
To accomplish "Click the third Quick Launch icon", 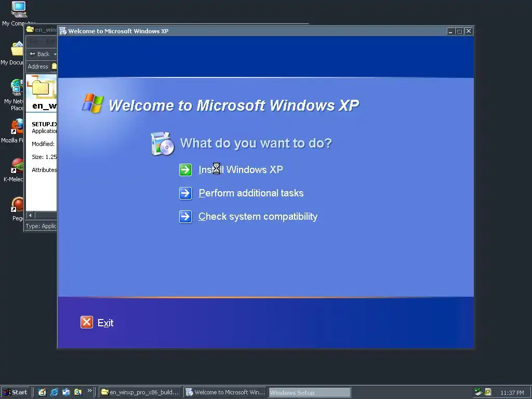I will click(66, 392).
